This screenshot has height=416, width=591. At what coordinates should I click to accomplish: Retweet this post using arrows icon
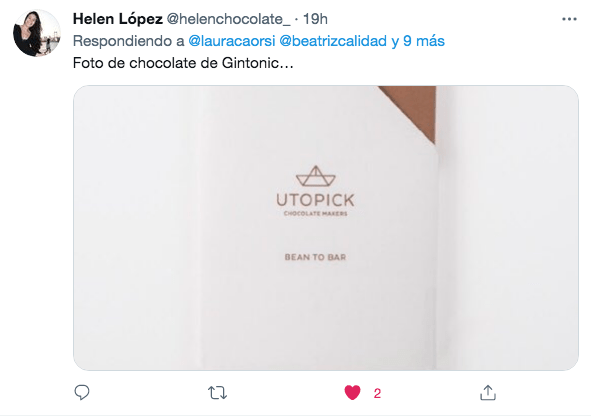pos(217,393)
